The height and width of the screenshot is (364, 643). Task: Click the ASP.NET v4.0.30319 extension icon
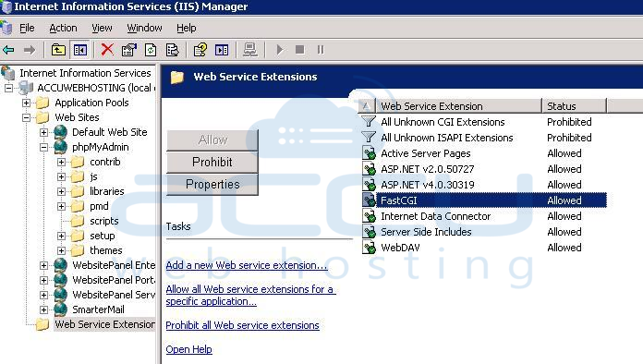pyautogui.click(x=369, y=185)
